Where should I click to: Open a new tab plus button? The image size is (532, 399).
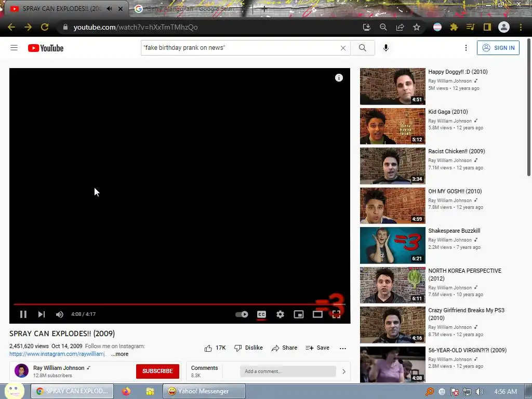click(264, 9)
